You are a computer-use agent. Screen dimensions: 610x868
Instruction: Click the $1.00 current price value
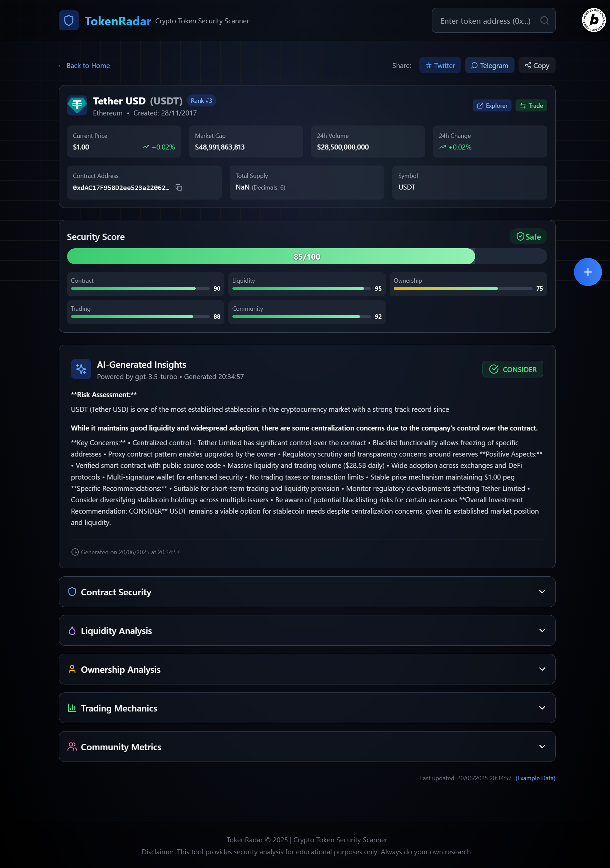(81, 147)
